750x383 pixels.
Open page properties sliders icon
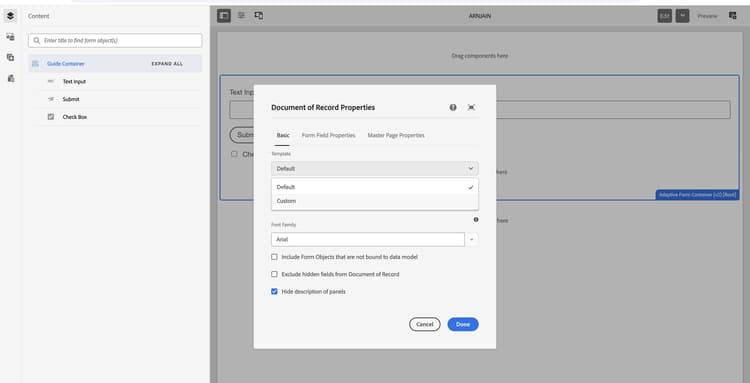pyautogui.click(x=242, y=16)
